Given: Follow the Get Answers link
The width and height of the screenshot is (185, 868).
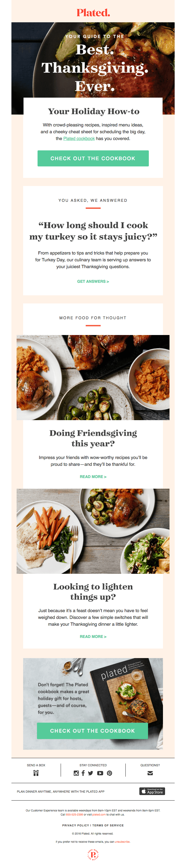Looking at the screenshot, I should 93,281.
